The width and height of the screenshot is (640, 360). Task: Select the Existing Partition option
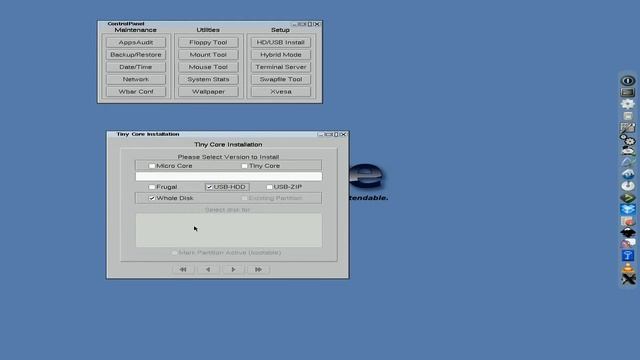(x=244, y=198)
